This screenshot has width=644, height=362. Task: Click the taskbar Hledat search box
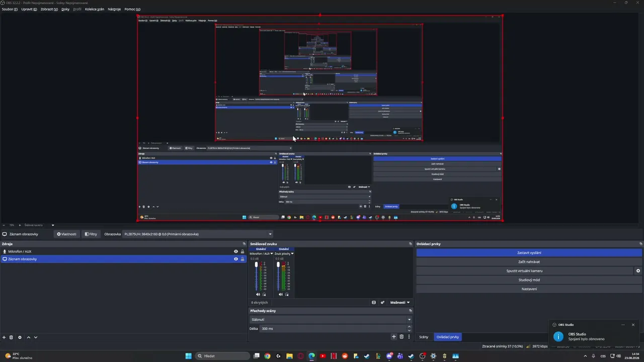[221, 356]
